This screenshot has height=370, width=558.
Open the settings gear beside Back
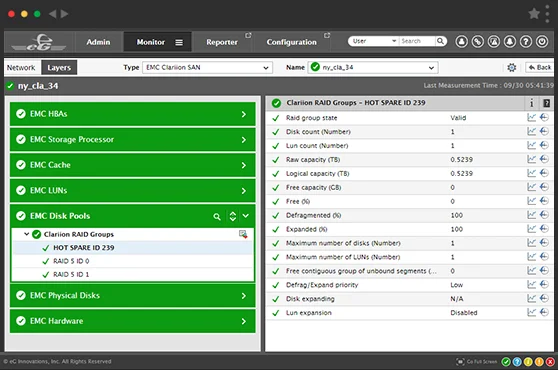512,67
